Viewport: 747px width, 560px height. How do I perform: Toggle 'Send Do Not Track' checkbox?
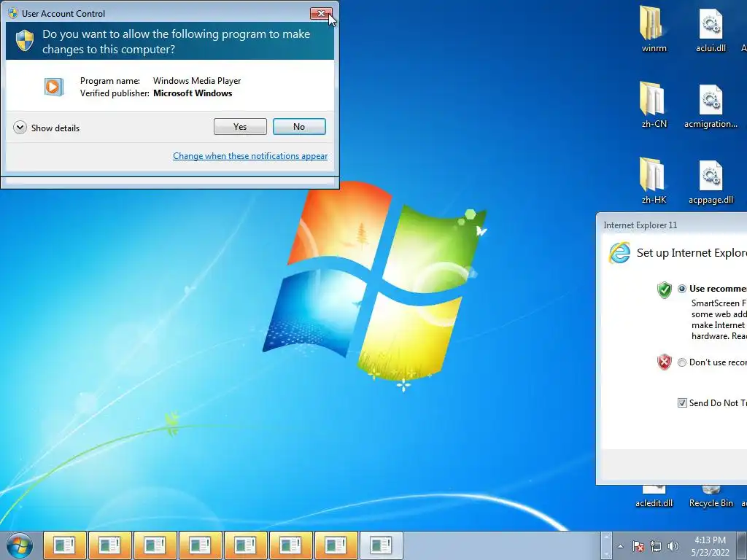(682, 402)
